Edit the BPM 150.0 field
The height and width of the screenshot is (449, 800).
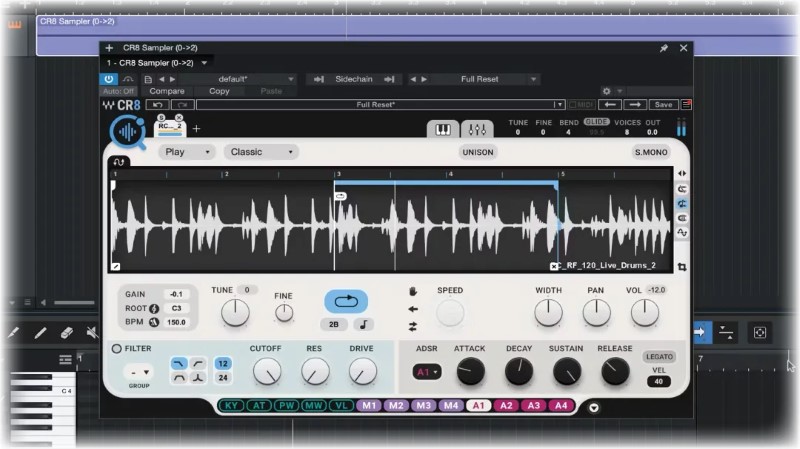(176, 322)
